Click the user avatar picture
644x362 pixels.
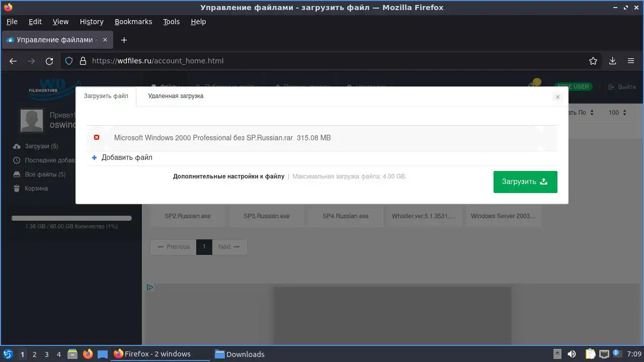31,120
